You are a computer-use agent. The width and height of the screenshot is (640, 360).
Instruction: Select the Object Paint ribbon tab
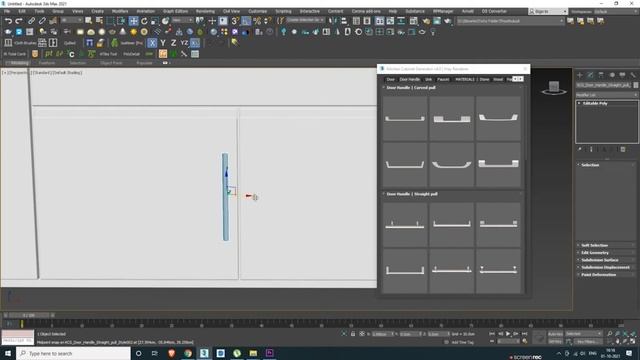click(111, 63)
